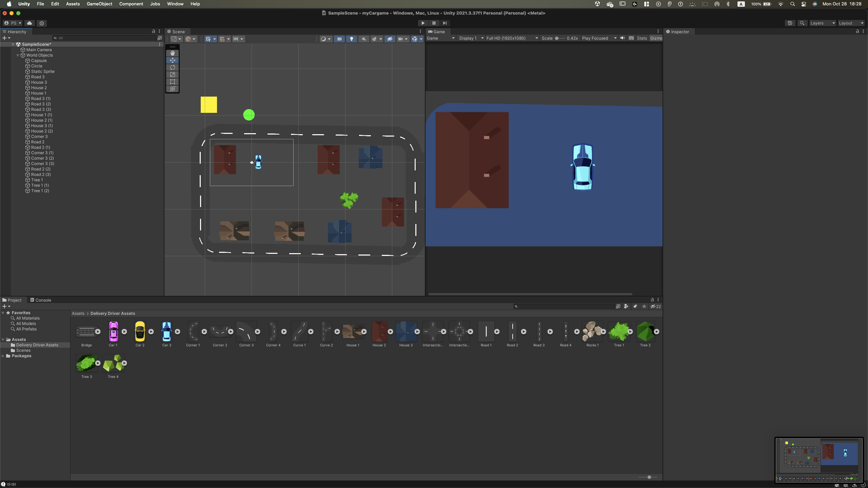This screenshot has width=868, height=488.
Task: Select the Transform tool in Scene
Action: [173, 89]
